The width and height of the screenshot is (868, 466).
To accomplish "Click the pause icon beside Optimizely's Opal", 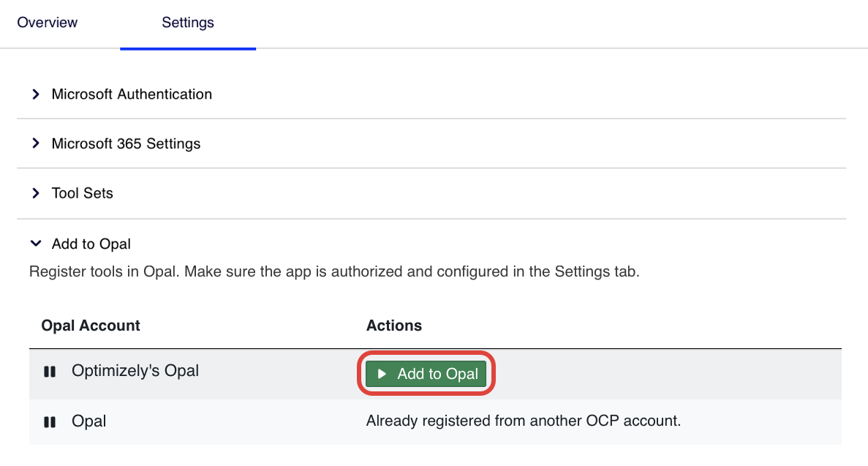I will click(x=50, y=372).
